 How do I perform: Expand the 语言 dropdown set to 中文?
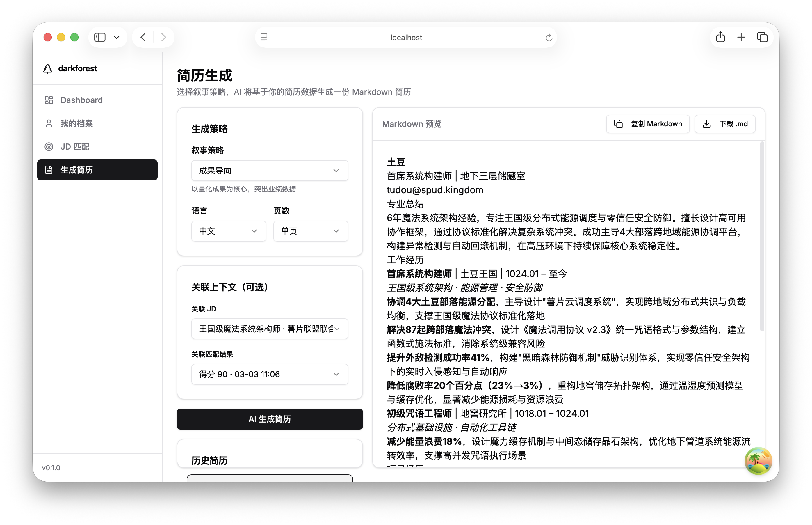pos(229,231)
